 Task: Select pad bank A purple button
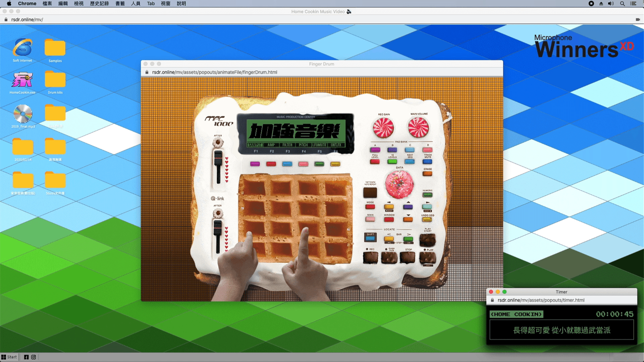click(375, 150)
